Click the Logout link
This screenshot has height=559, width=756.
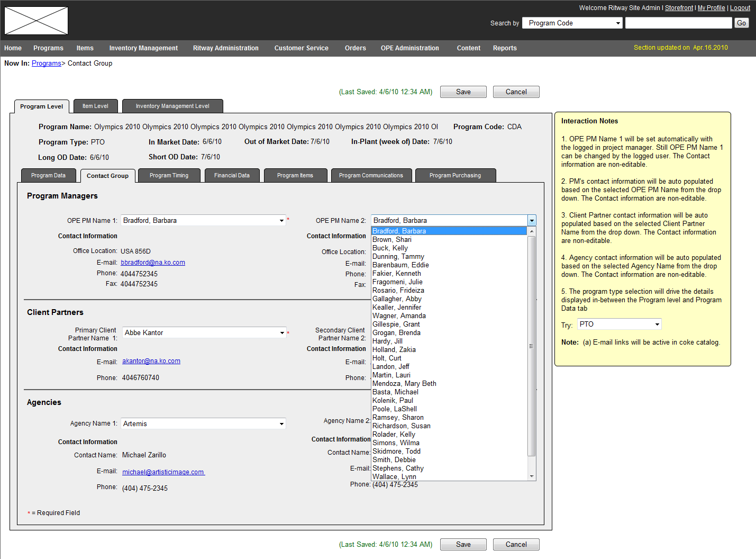click(740, 7)
